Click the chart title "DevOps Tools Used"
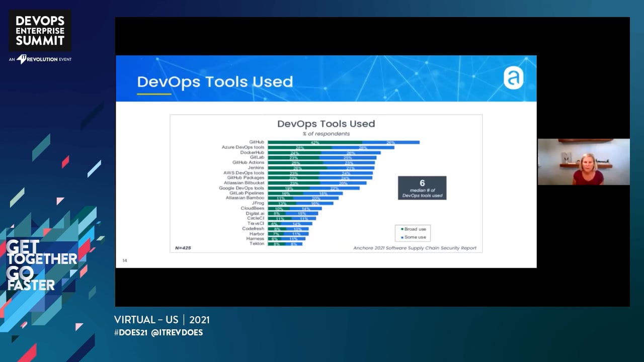Screen dimensions: 644x362 (326, 124)
